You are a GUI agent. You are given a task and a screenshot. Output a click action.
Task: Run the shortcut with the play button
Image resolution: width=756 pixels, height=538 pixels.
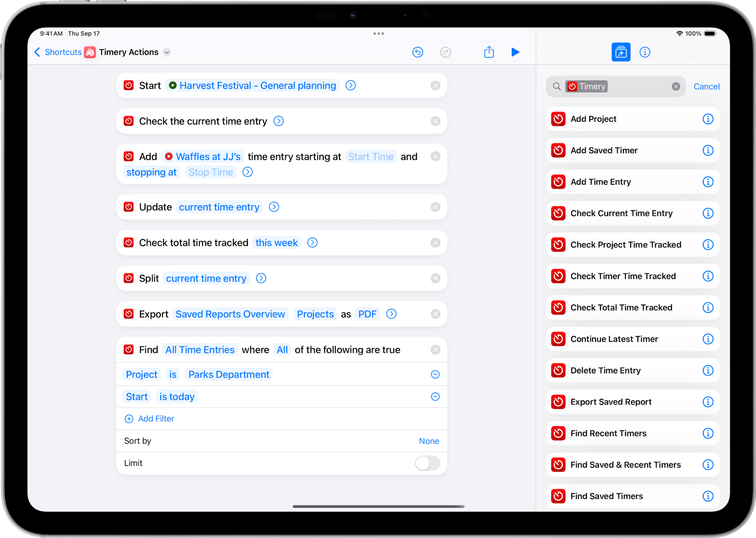(x=515, y=52)
